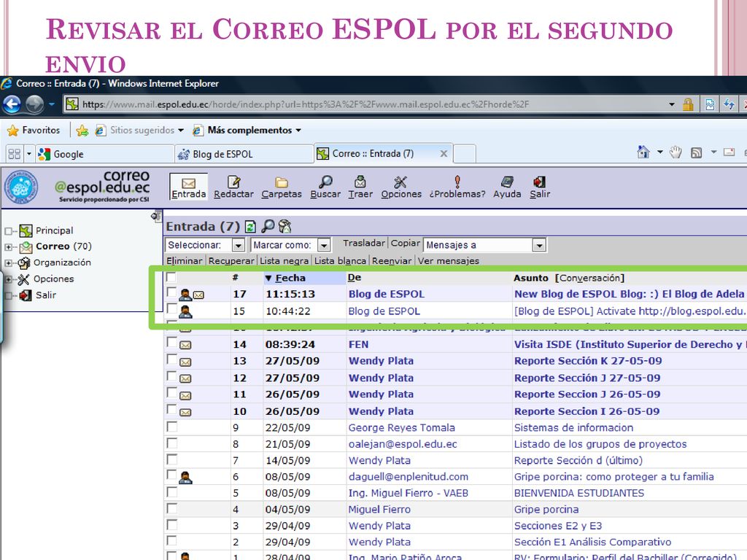Open the Opciones tools toolbar icon
The height and width of the screenshot is (560, 747).
tap(400, 182)
